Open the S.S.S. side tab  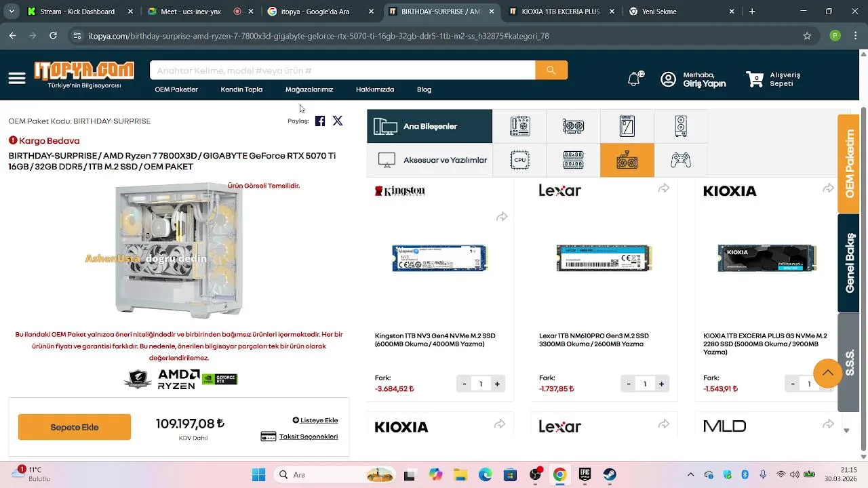[849, 363]
